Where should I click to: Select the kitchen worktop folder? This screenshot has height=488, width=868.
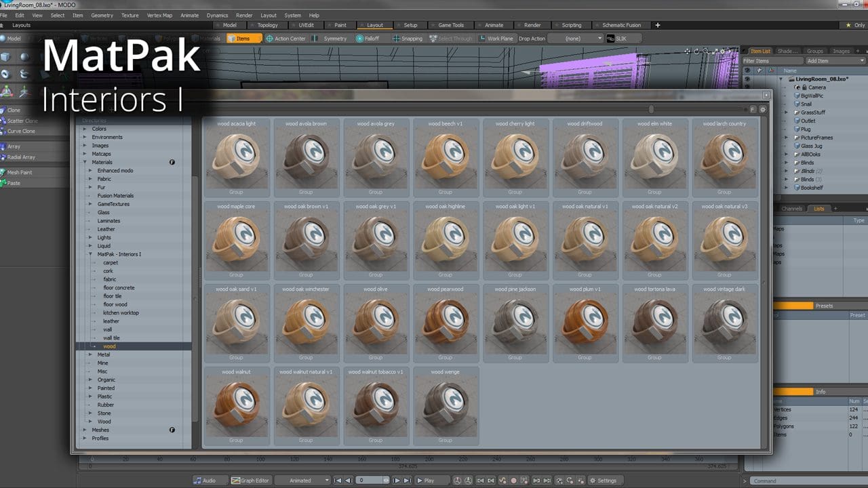coord(121,313)
